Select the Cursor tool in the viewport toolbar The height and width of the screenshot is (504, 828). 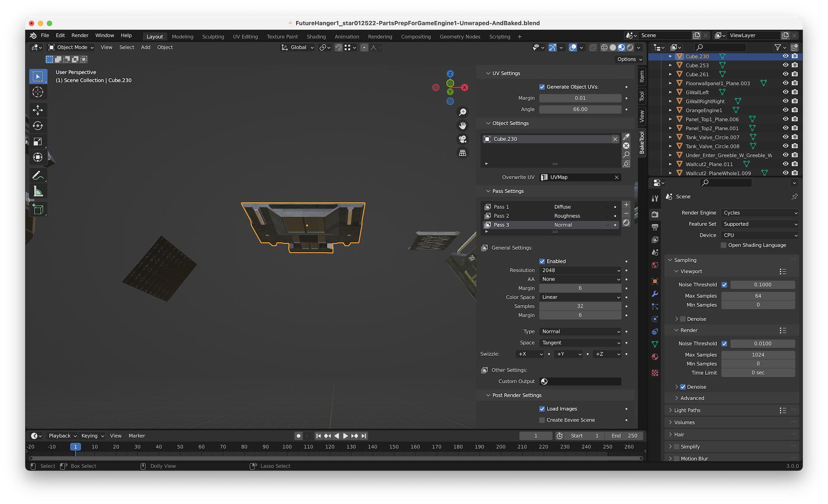[x=38, y=92]
